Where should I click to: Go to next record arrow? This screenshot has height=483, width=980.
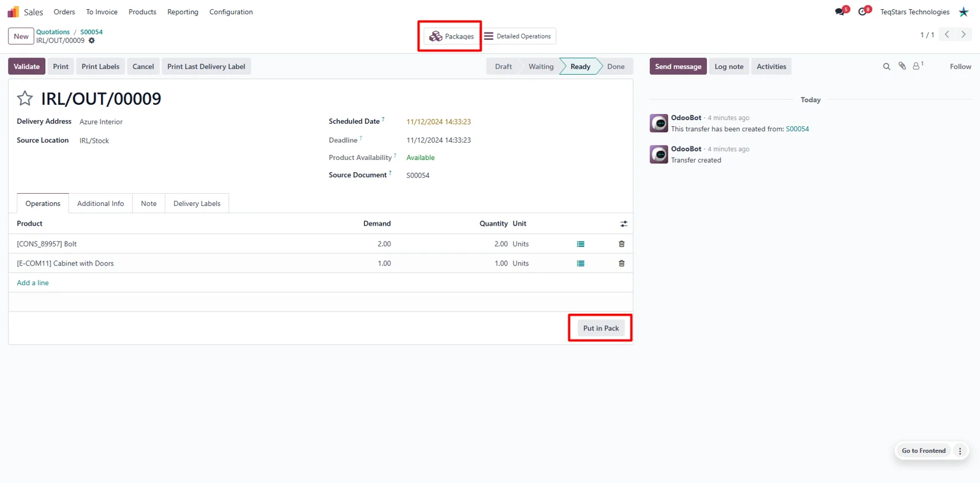[x=963, y=34]
